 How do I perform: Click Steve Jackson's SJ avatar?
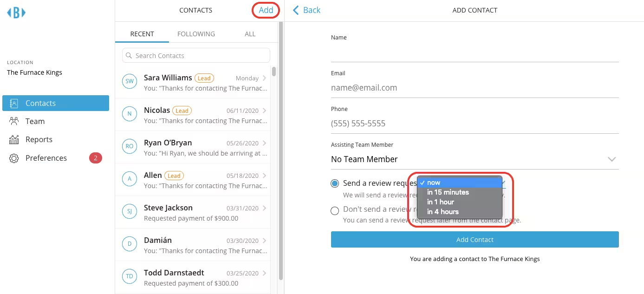(x=130, y=211)
